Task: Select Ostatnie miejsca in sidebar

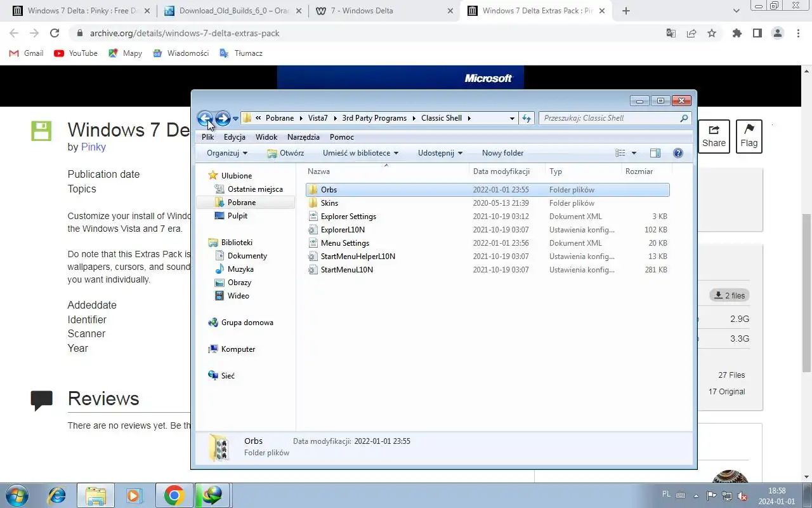Action: coord(255,189)
